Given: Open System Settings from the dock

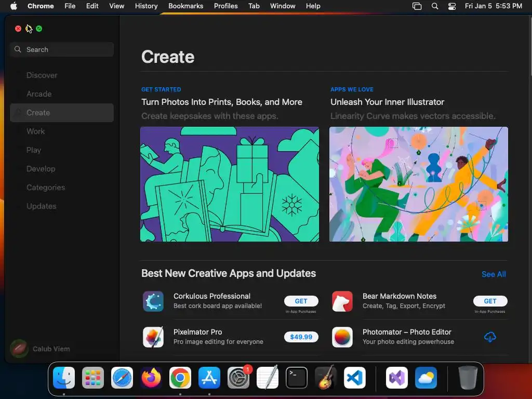Looking at the screenshot, I should 238,378.
